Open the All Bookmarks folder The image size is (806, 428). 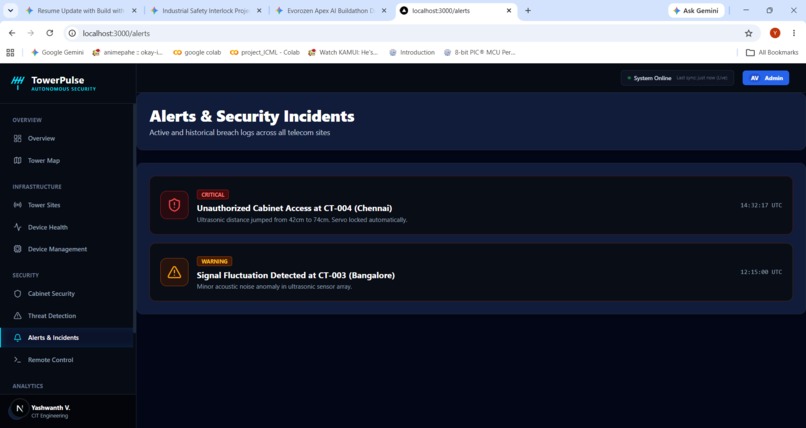tap(772, 52)
